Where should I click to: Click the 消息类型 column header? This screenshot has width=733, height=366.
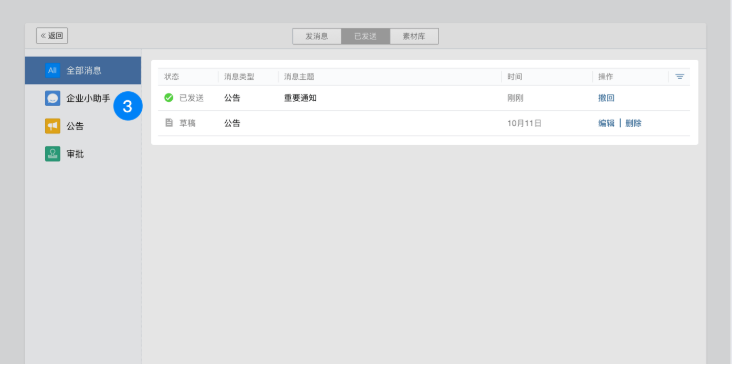tap(239, 77)
